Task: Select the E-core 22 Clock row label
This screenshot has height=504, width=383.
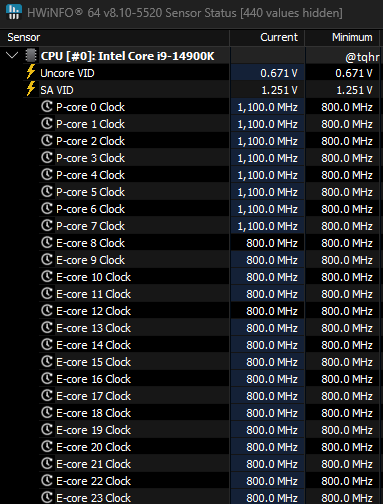Action: coord(93,481)
